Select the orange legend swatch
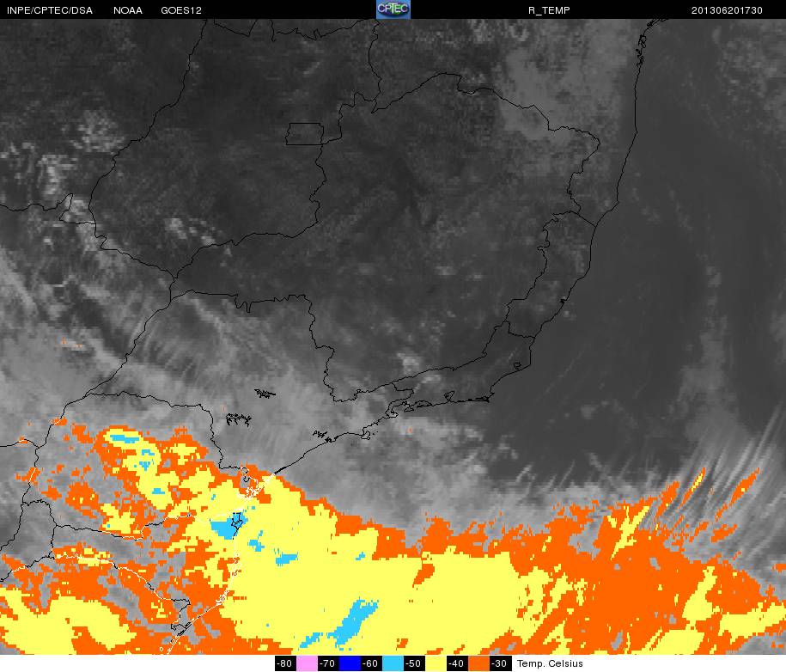Image resolution: width=786 pixels, height=672 pixels. 478,663
